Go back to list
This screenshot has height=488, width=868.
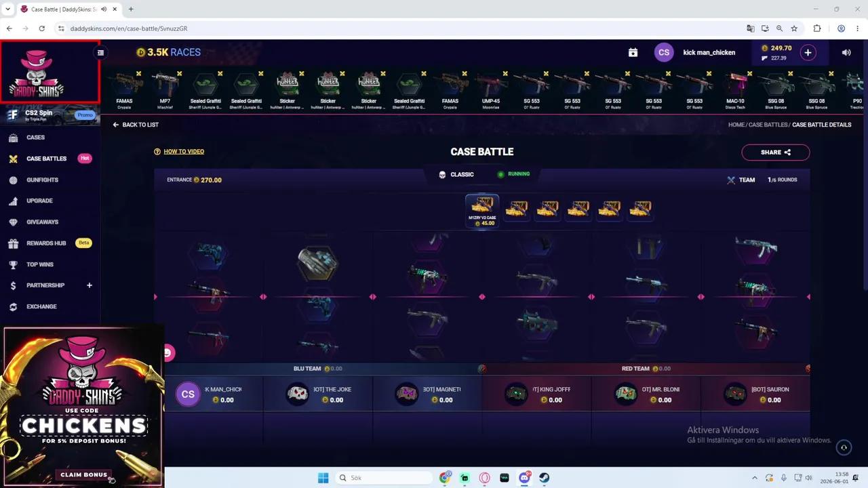coord(136,125)
